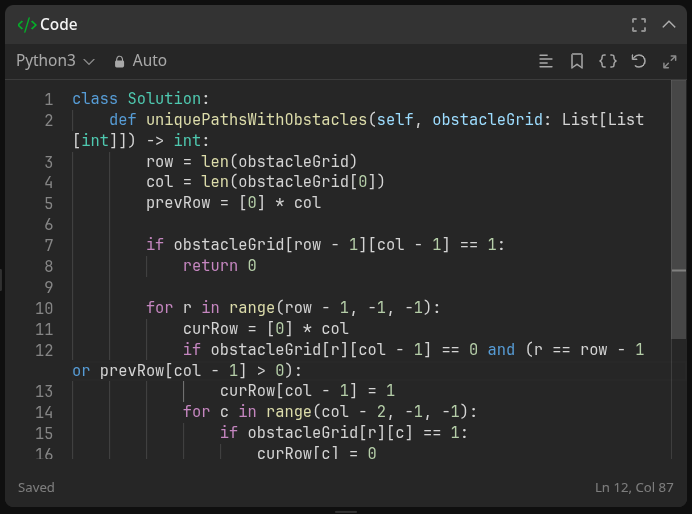Click the Code panel tab title
The height and width of the screenshot is (514, 692).
point(59,25)
